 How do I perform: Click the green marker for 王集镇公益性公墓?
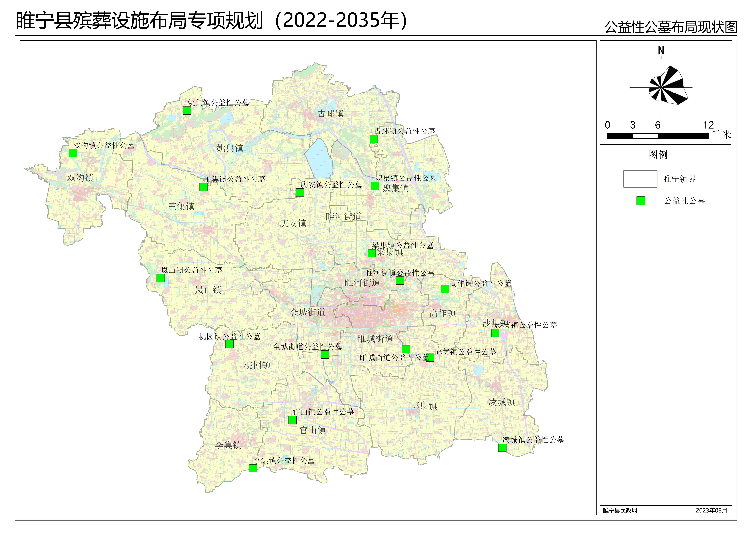[203, 187]
